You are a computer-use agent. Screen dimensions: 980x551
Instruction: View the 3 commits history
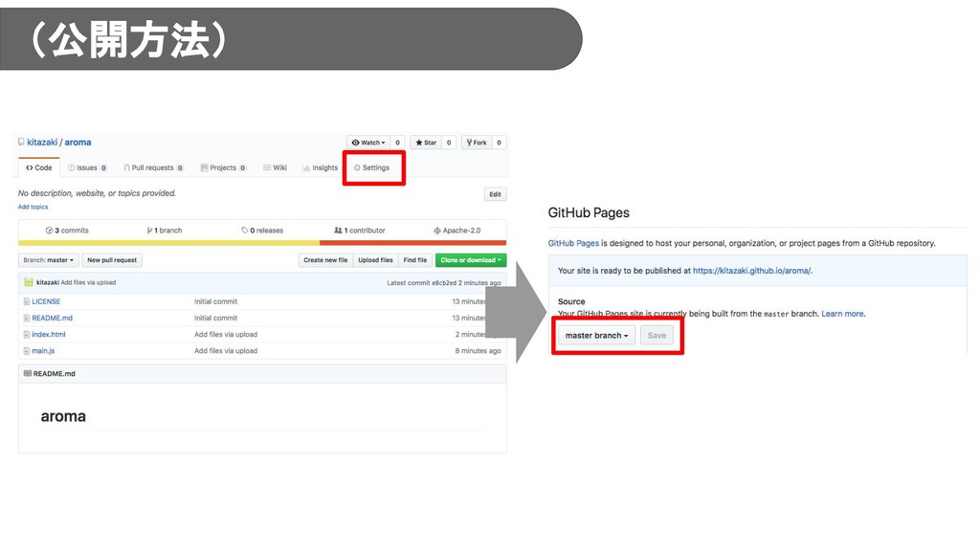pos(67,231)
